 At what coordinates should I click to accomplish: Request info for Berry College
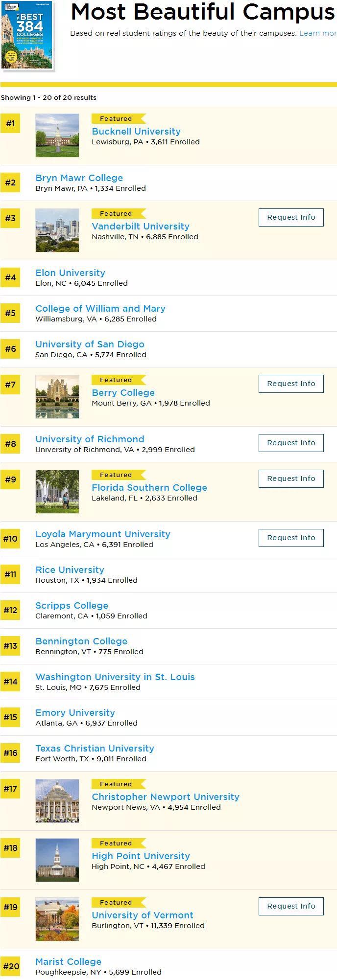pos(291,384)
